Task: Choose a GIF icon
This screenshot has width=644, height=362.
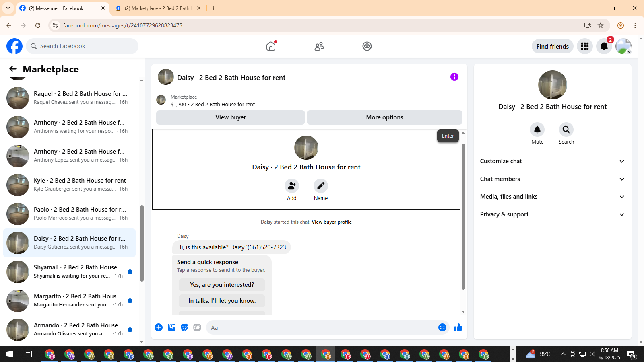Action: coord(197,327)
